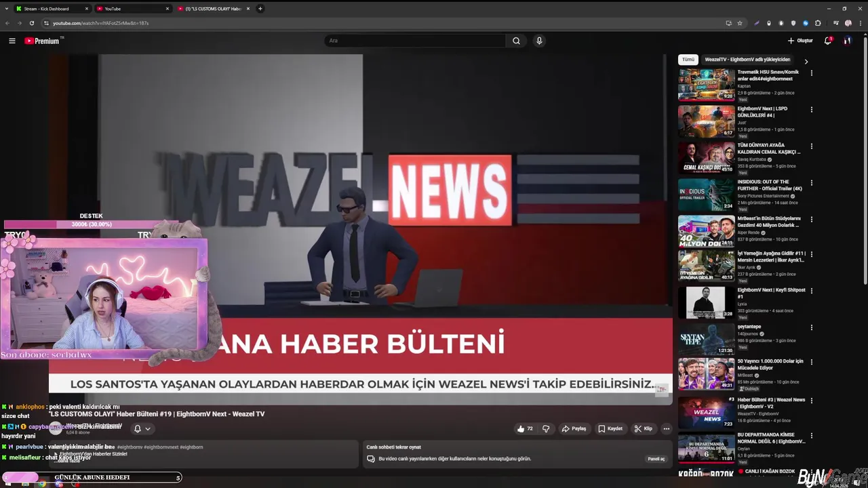Open Travmatik HSU Sınavı video thumbnail
This screenshot has height=488, width=868.
coord(706,85)
